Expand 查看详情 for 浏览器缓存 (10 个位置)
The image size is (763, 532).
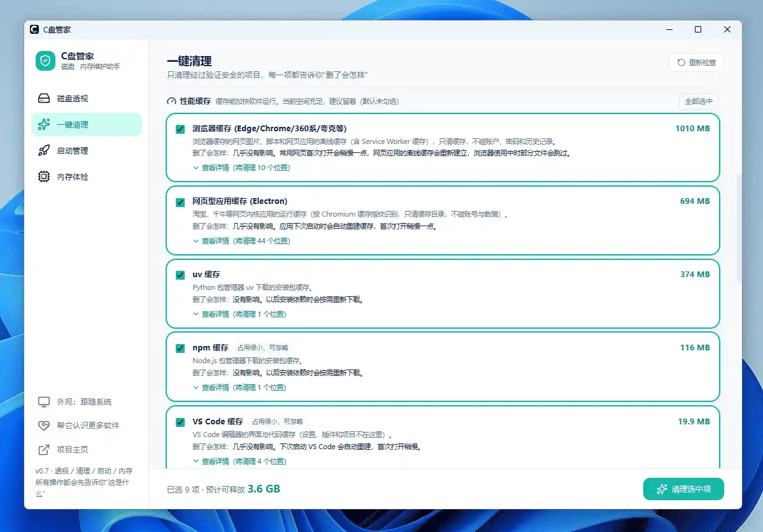tap(241, 168)
